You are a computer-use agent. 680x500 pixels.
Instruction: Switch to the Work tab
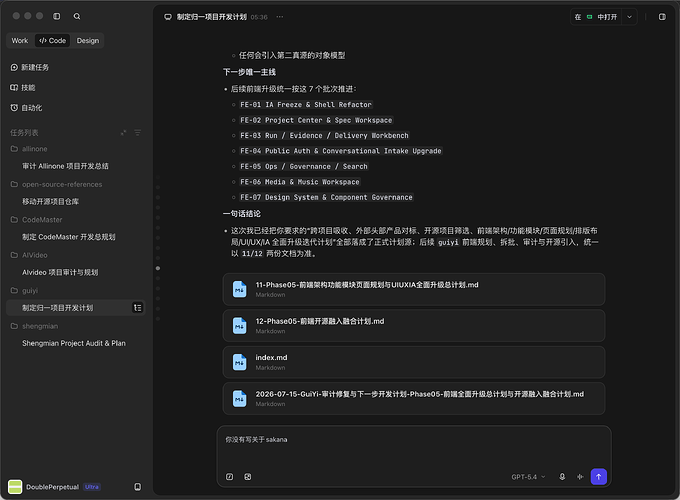click(20, 40)
